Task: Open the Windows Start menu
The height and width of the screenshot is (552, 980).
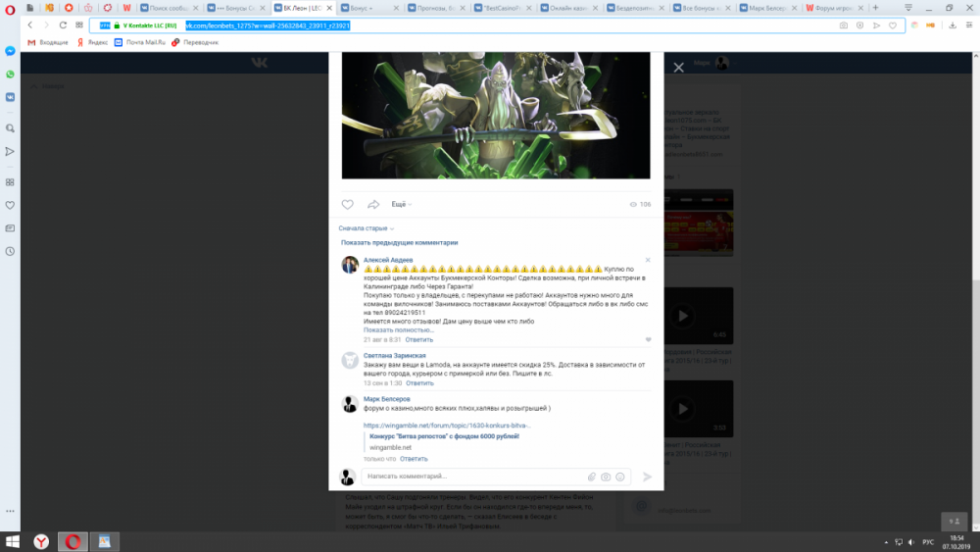Action: coord(12,541)
